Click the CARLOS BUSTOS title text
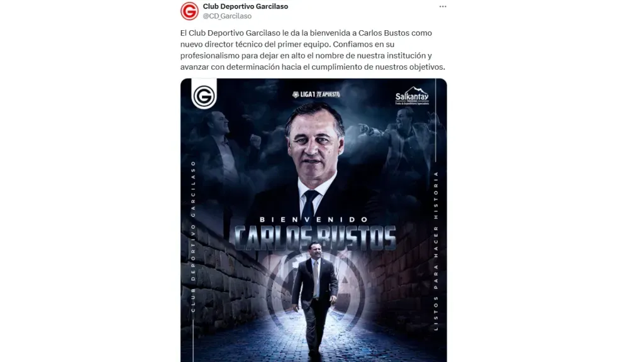644x362 pixels. 315,238
